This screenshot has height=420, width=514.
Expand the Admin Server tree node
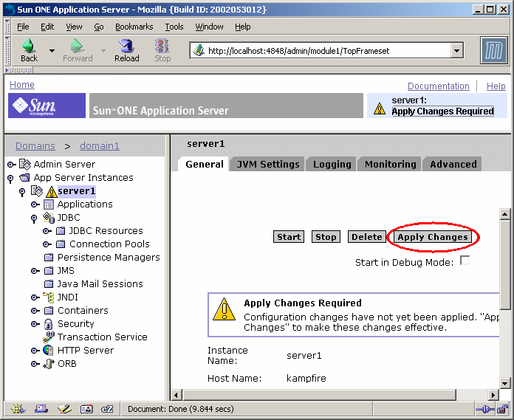(12, 165)
